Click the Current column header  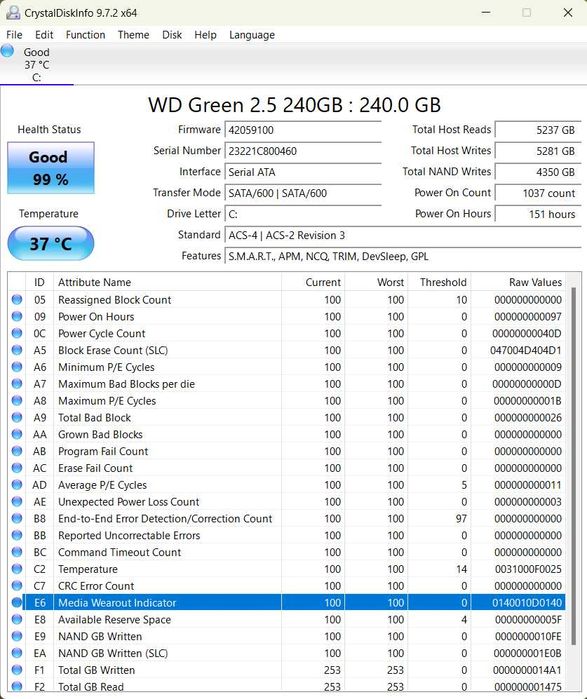(313, 282)
